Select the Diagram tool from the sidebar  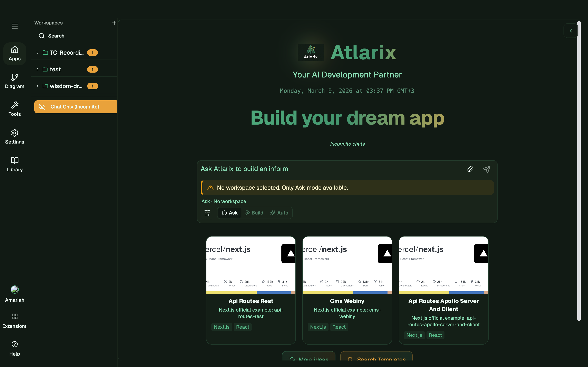click(x=14, y=81)
